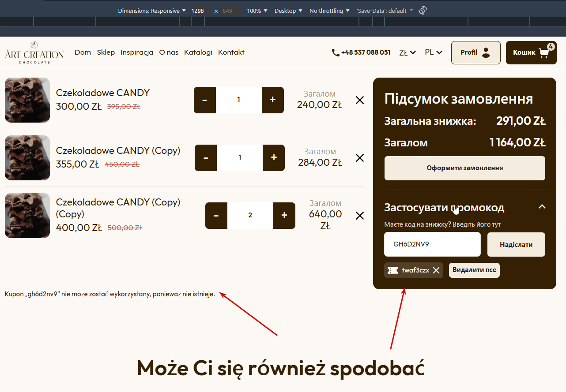The height and width of the screenshot is (392, 566).
Task: Click the promo code input field
Action: pyautogui.click(x=432, y=244)
